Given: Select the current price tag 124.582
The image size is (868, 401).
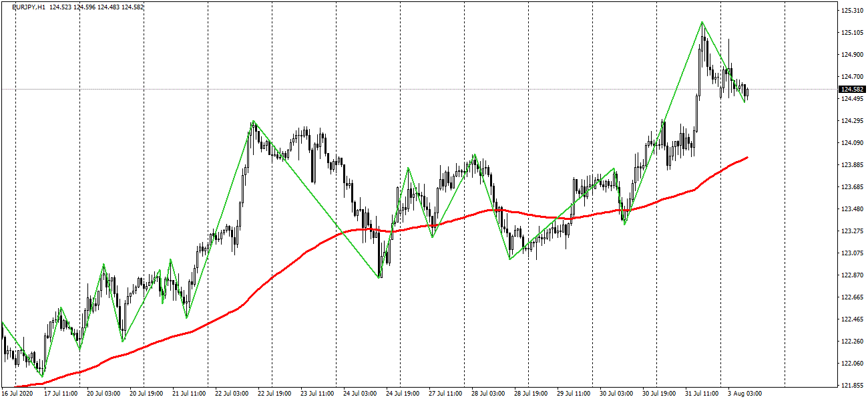Looking at the screenshot, I should (x=853, y=90).
